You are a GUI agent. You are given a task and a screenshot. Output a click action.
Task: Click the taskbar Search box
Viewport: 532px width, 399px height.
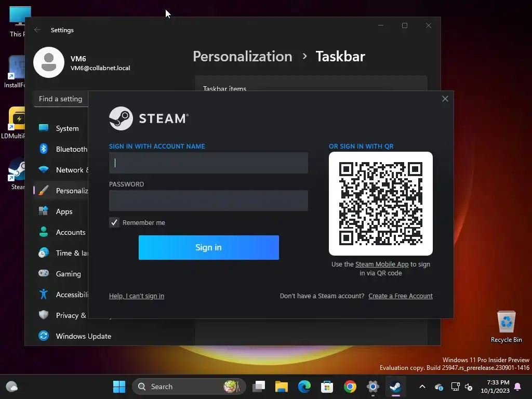[x=189, y=387]
